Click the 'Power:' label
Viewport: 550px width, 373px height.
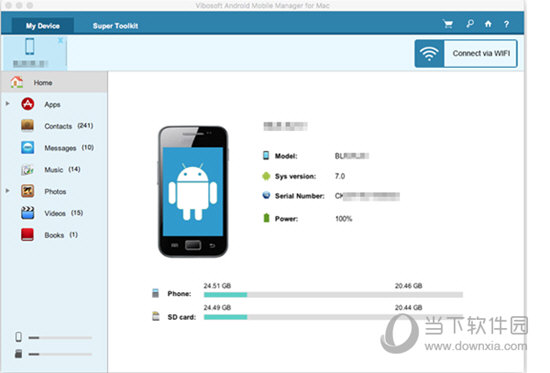click(286, 219)
